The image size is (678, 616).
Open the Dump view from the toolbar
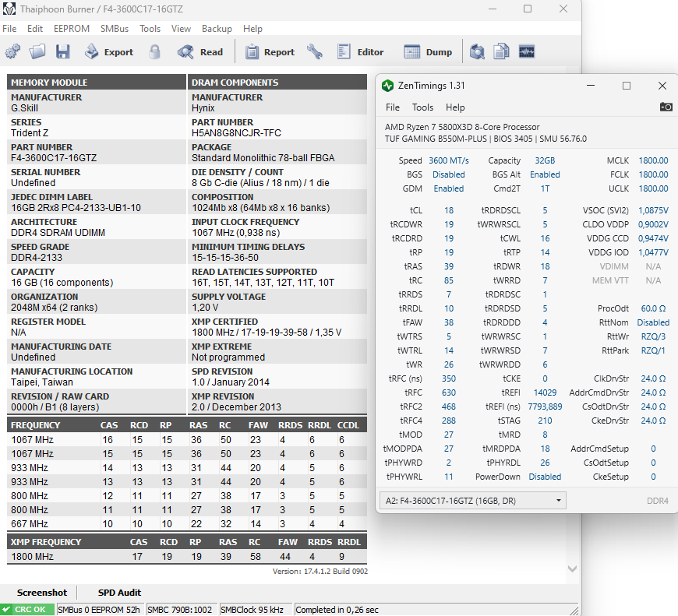428,52
